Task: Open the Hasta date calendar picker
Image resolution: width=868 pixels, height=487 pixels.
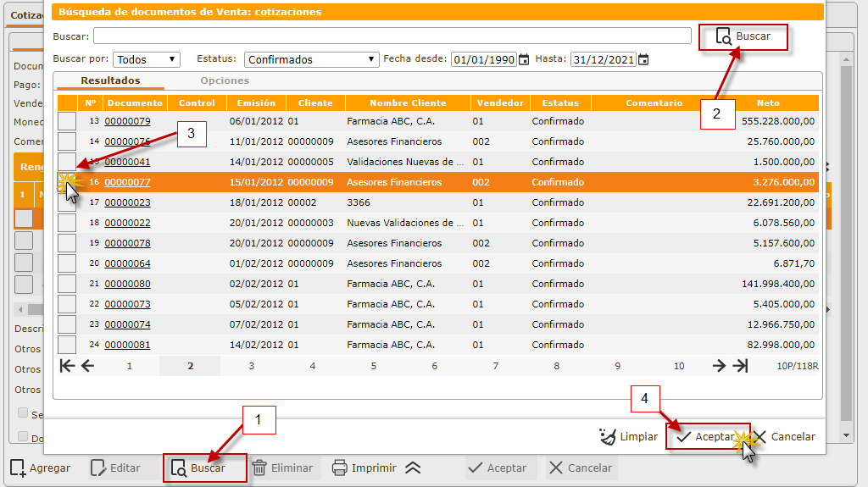Action: pyautogui.click(x=643, y=60)
